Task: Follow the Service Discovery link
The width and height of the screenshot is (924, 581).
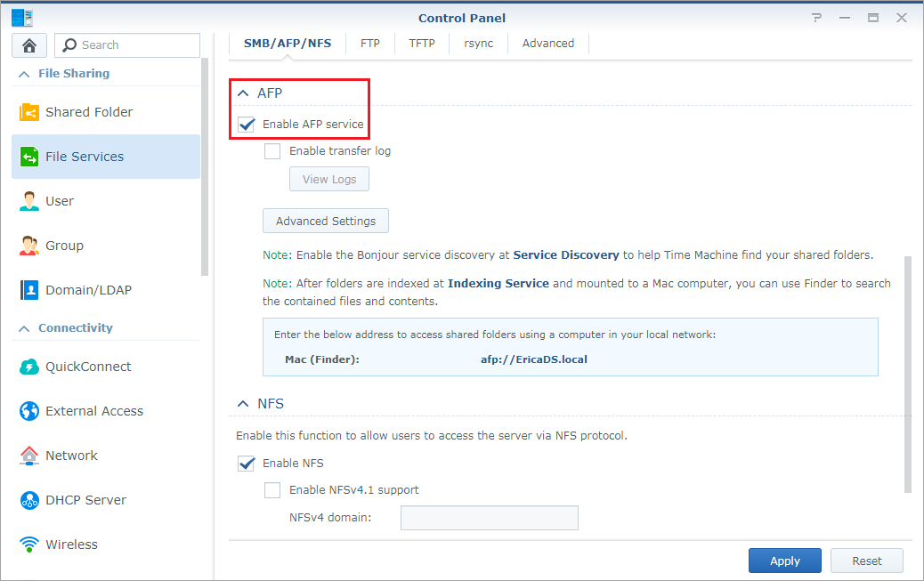Action: [566, 255]
